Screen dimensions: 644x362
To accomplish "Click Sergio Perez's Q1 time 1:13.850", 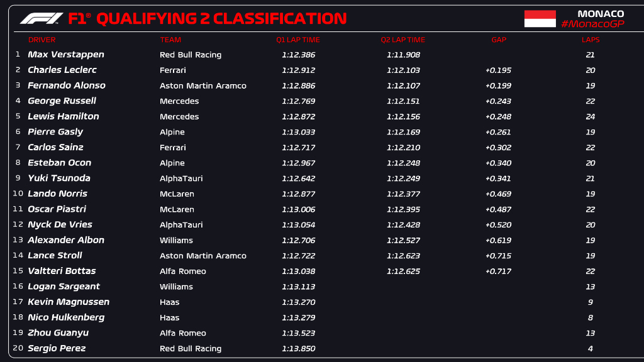I will (x=298, y=348).
